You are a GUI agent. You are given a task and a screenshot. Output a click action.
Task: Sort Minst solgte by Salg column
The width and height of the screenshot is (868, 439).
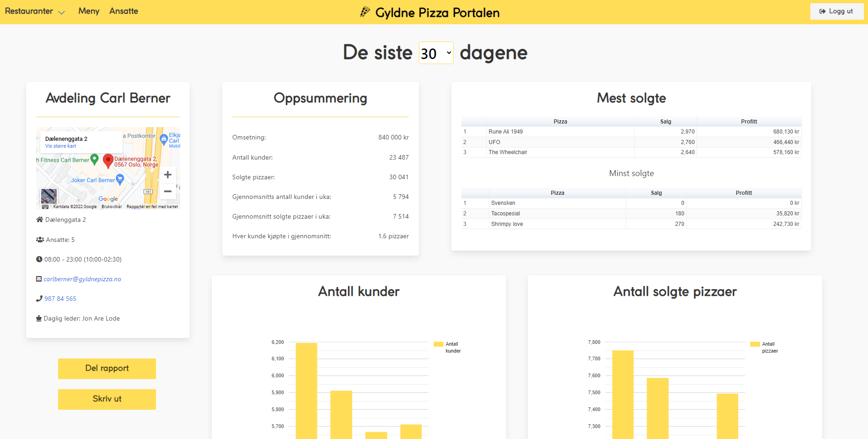pos(656,193)
